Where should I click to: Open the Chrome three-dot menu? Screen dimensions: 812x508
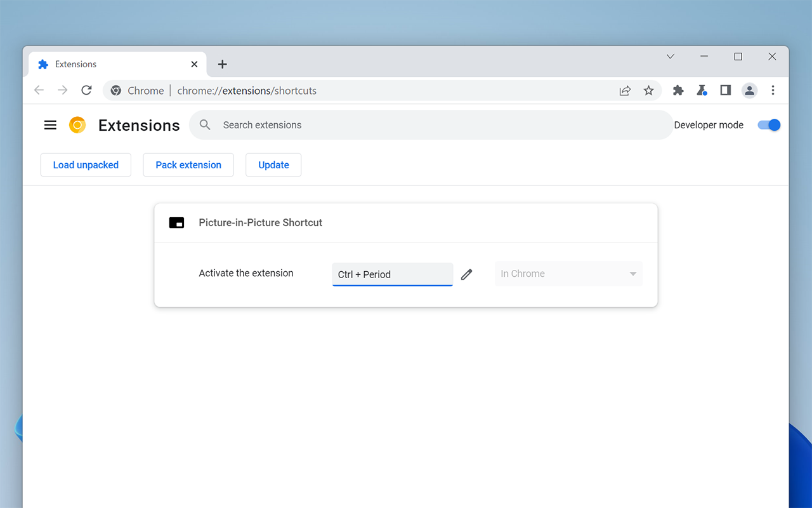773,90
